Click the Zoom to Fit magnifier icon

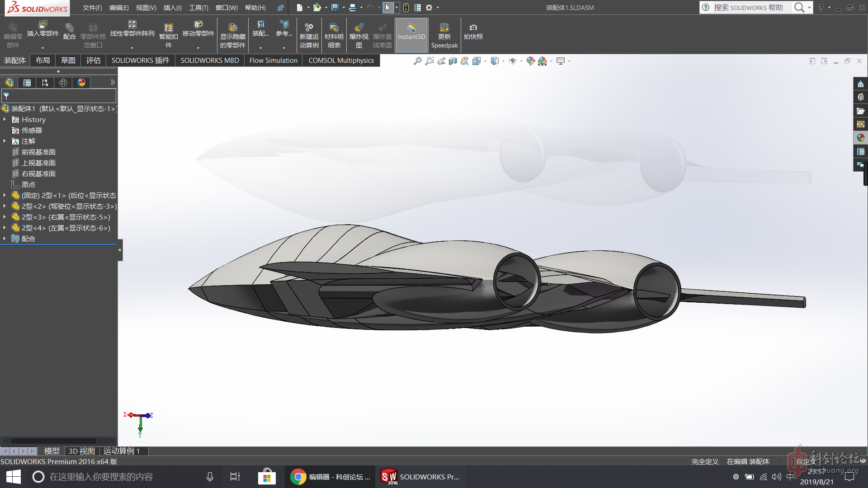click(x=417, y=61)
